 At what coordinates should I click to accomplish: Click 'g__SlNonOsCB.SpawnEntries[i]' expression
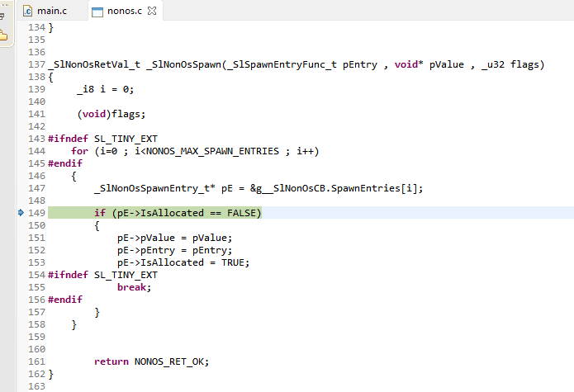tap(337, 188)
